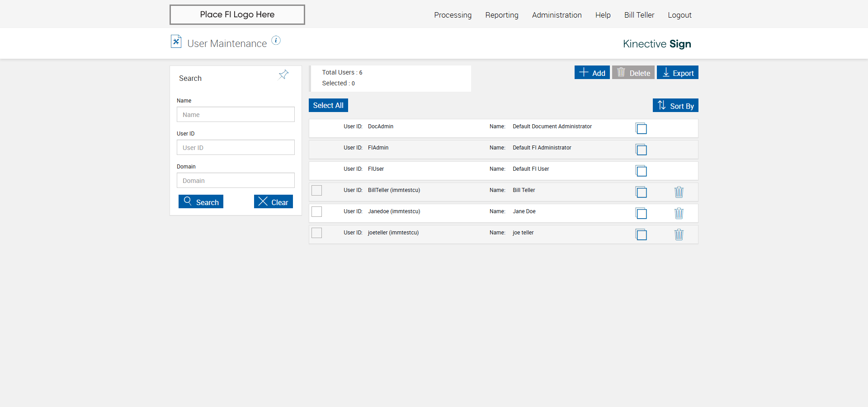Delete joeteller user via trash icon
The width and height of the screenshot is (868, 407).
point(679,234)
